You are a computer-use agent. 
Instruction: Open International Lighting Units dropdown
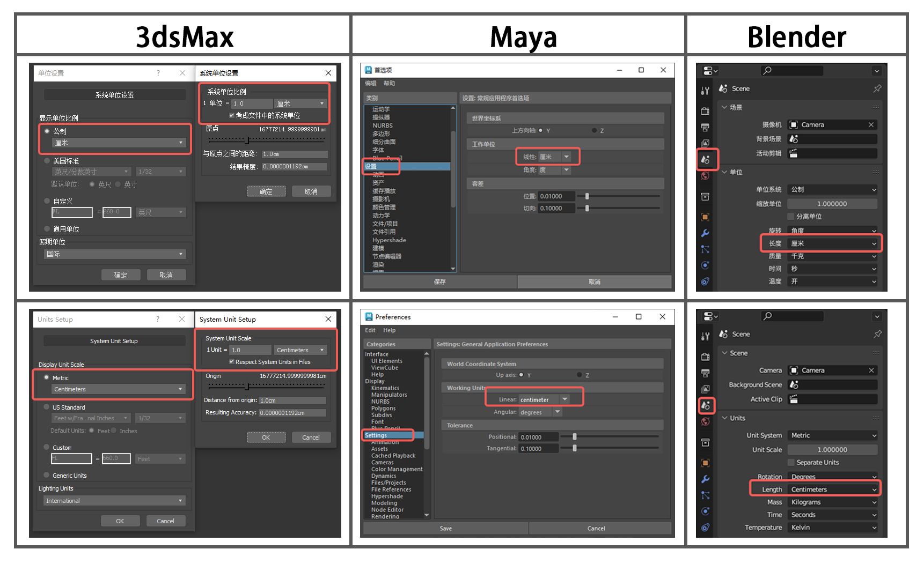coord(114,501)
